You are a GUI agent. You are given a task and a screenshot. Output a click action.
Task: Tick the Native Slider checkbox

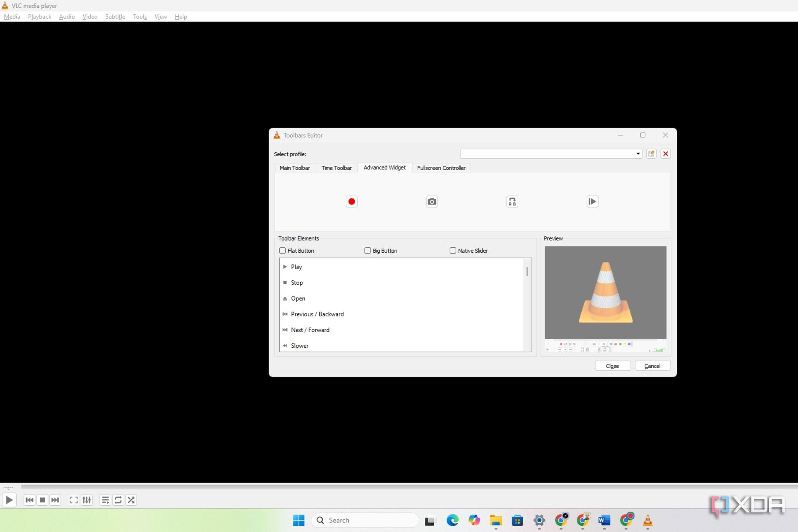(453, 251)
